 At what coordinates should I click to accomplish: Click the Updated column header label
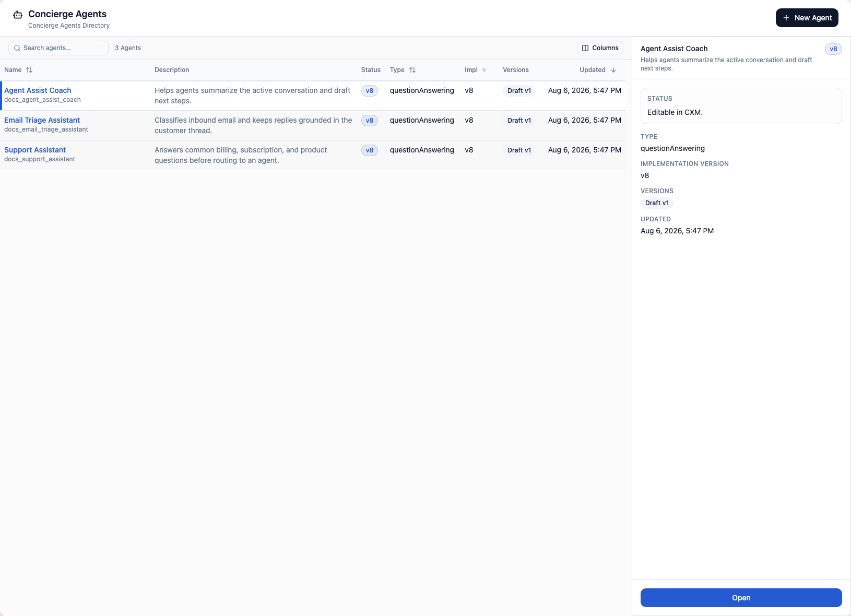point(593,70)
